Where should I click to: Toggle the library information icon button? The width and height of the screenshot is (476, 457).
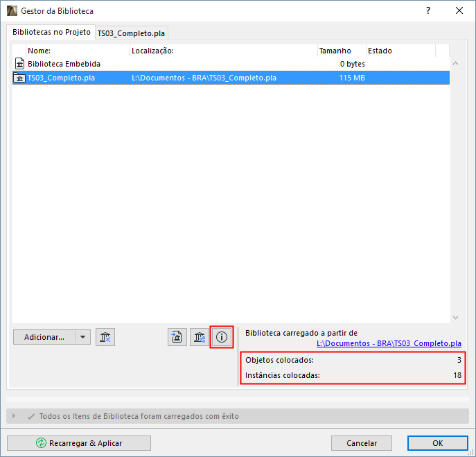coord(222,337)
